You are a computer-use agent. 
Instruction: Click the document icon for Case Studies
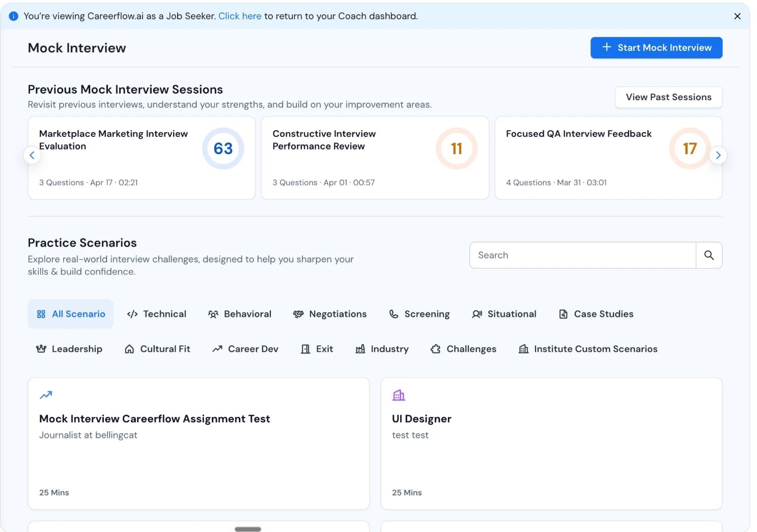coord(564,314)
